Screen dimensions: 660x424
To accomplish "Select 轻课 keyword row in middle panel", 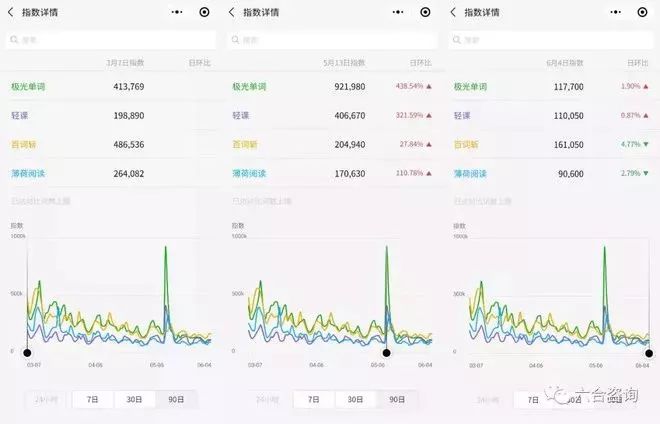I will tap(241, 116).
